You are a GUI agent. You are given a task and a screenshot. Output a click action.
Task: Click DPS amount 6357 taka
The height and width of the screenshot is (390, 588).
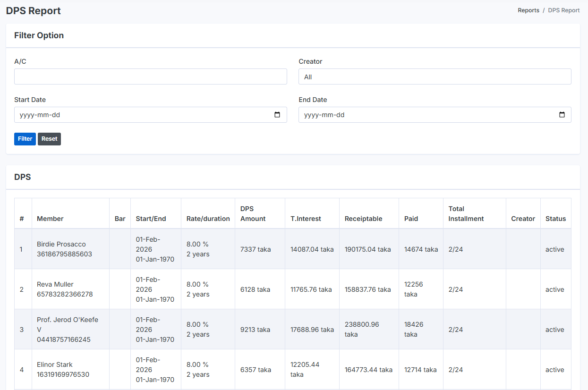click(x=256, y=370)
